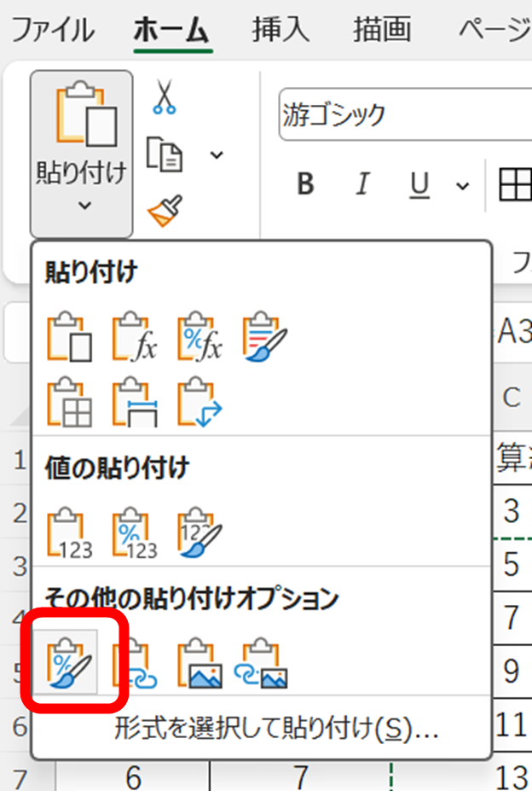532x791 pixels.
Task: Select Values and Source Formatting paste option
Action: pyautogui.click(x=199, y=533)
